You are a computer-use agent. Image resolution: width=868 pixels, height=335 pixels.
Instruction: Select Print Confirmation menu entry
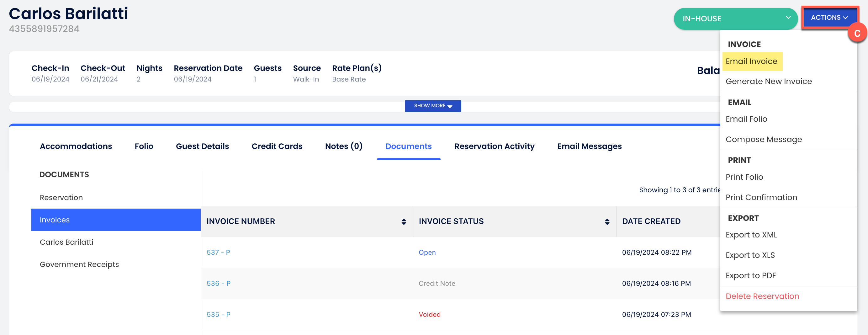761,197
